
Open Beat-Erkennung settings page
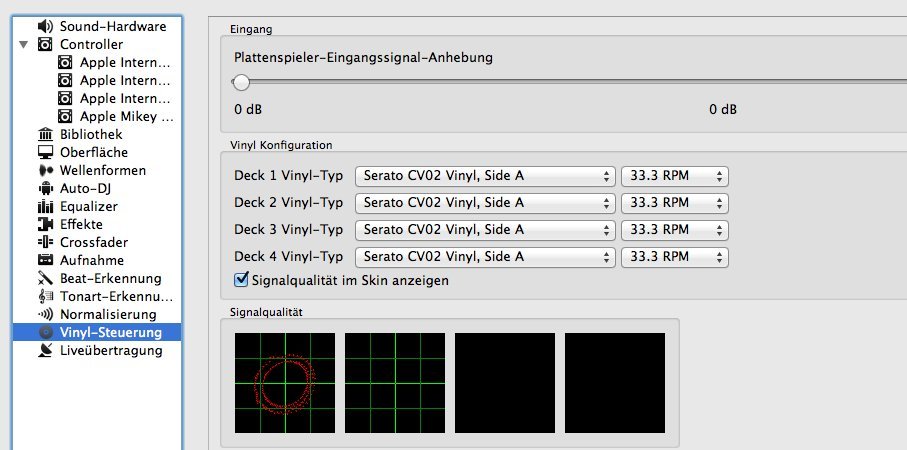tap(110, 278)
